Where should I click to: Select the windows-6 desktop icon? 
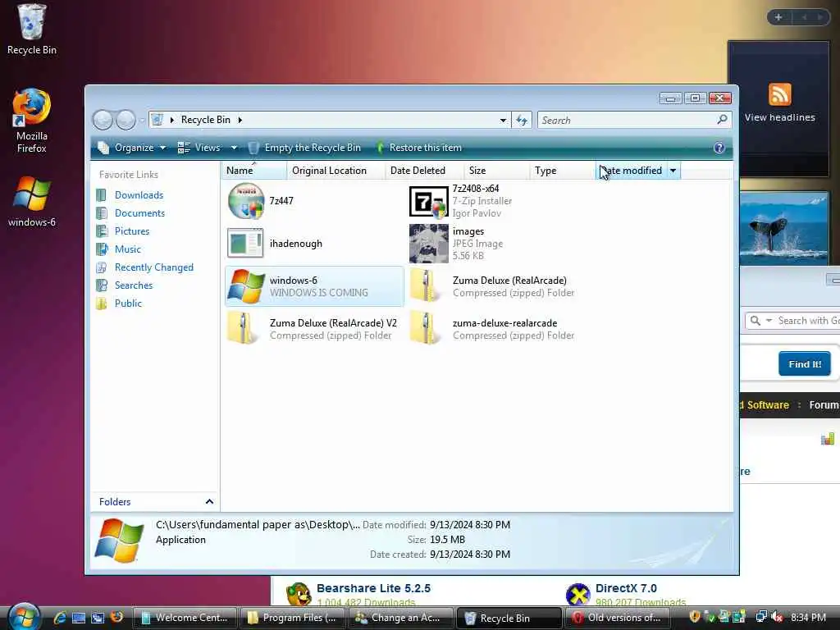click(32, 202)
